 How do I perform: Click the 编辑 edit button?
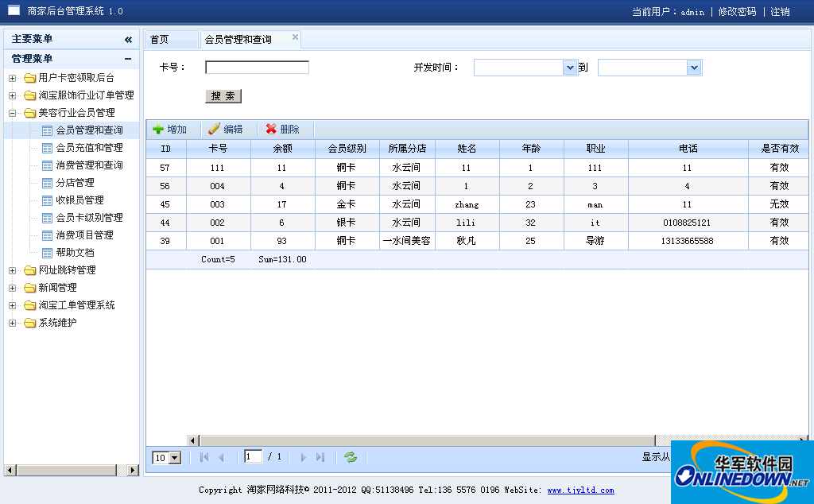226,130
